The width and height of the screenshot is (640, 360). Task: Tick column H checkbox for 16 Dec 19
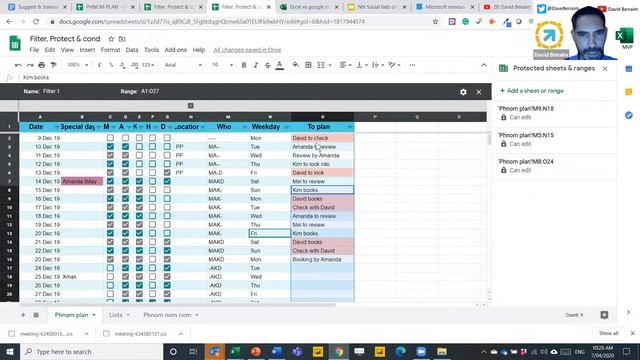(152, 199)
